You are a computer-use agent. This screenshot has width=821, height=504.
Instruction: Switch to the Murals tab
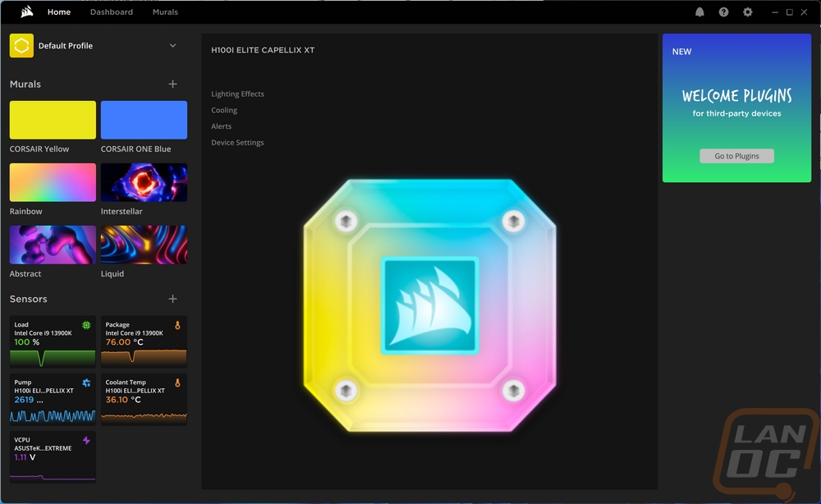tap(165, 11)
